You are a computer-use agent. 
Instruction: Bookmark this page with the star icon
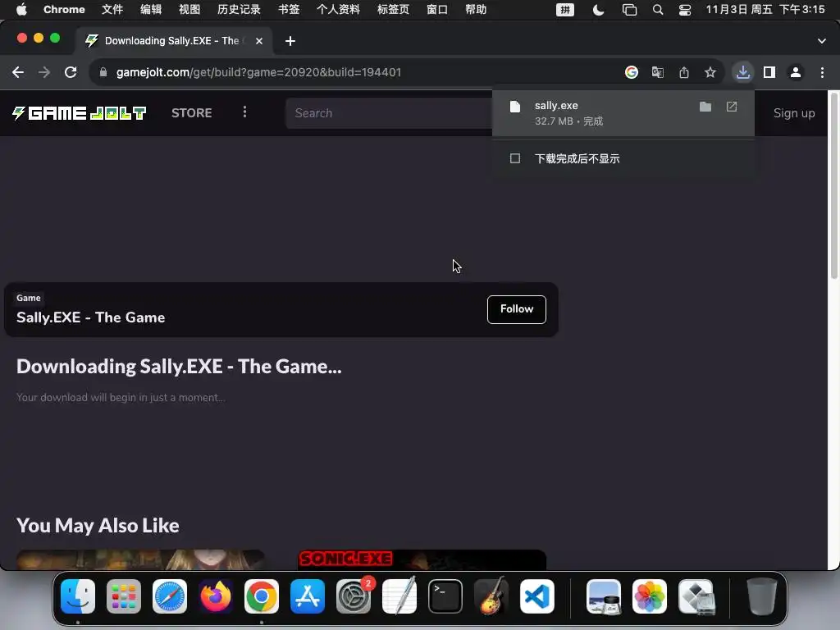[x=710, y=72]
